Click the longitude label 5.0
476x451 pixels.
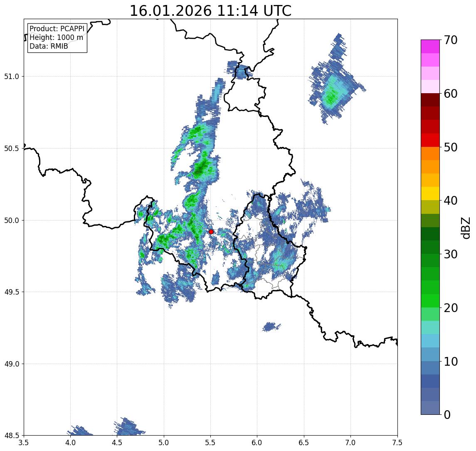pyautogui.click(x=164, y=443)
